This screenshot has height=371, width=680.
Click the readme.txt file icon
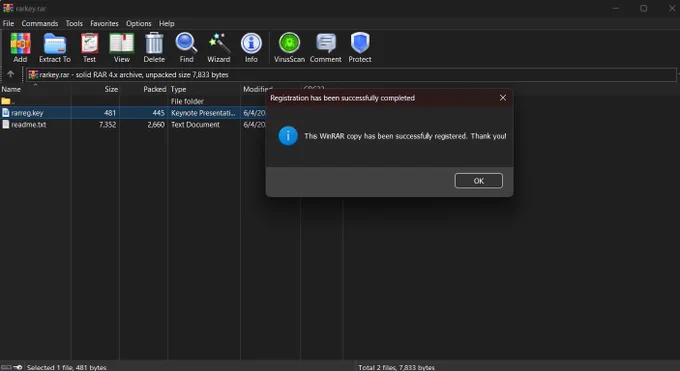pos(6,125)
